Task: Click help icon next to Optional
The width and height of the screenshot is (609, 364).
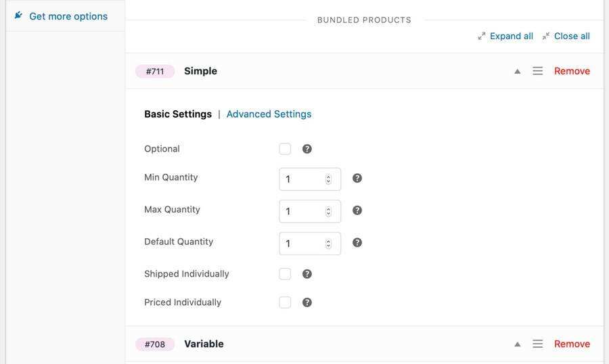Action: coord(307,149)
